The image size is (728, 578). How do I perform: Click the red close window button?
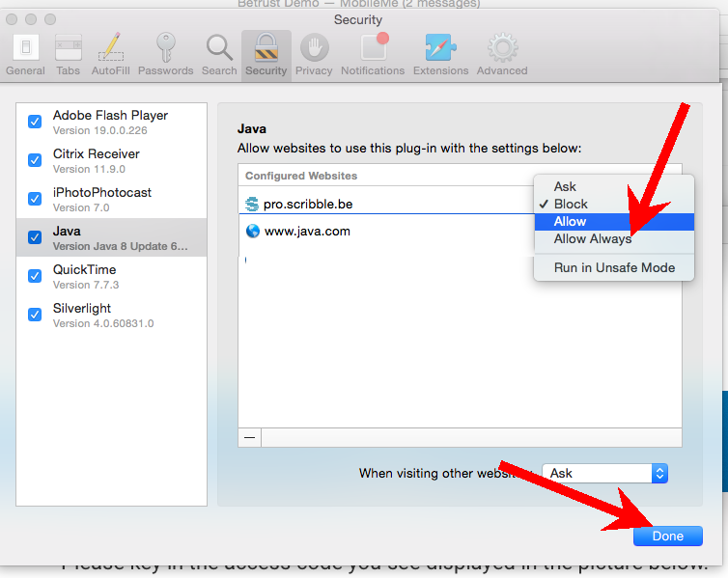[12, 19]
